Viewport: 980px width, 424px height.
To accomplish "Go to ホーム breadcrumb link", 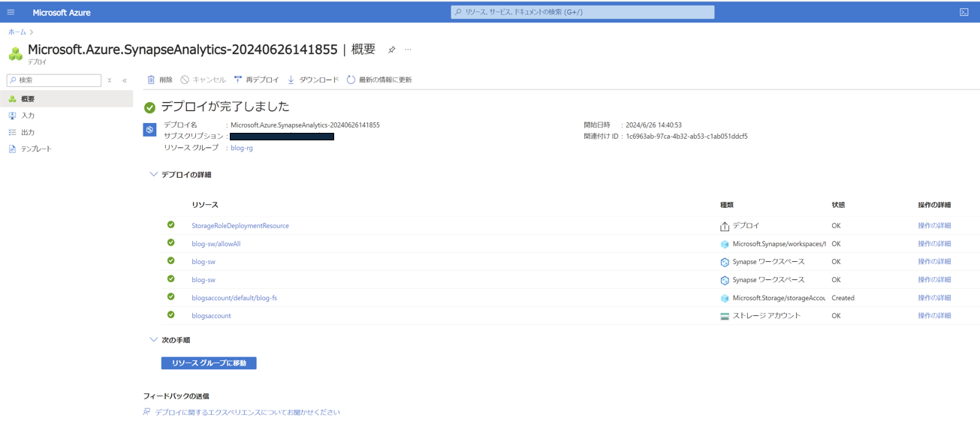I will (17, 32).
